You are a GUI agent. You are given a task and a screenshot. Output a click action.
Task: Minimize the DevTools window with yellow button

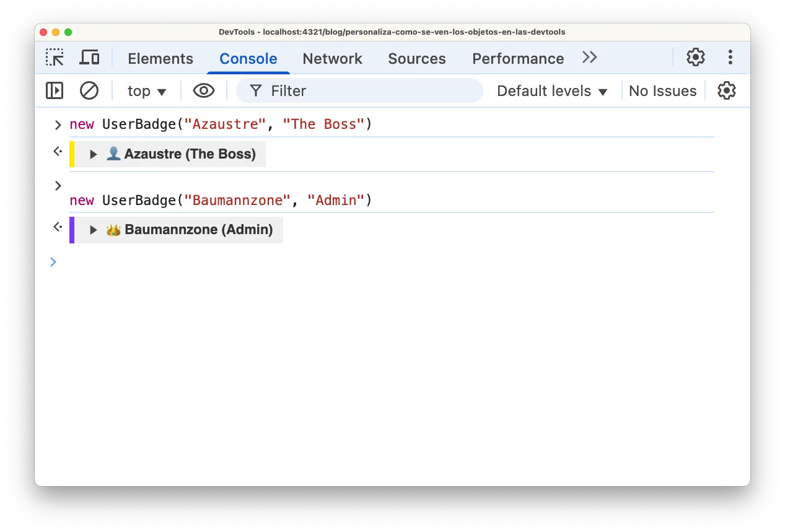(x=56, y=32)
